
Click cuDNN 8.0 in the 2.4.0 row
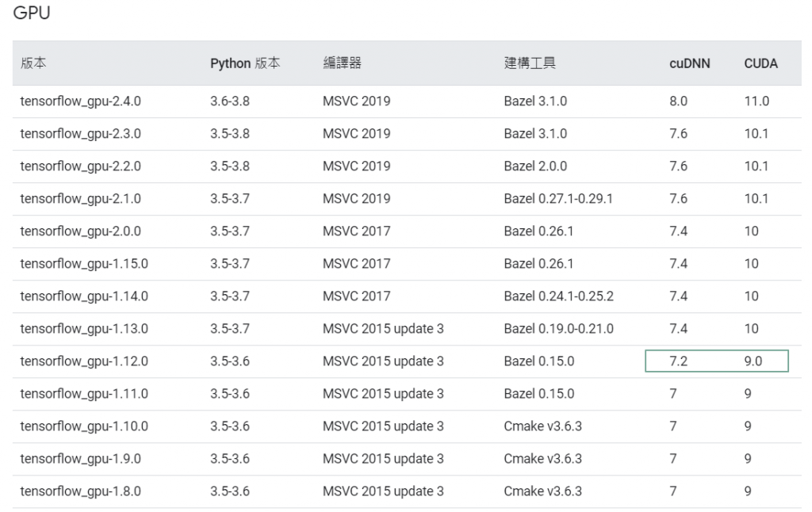(678, 101)
